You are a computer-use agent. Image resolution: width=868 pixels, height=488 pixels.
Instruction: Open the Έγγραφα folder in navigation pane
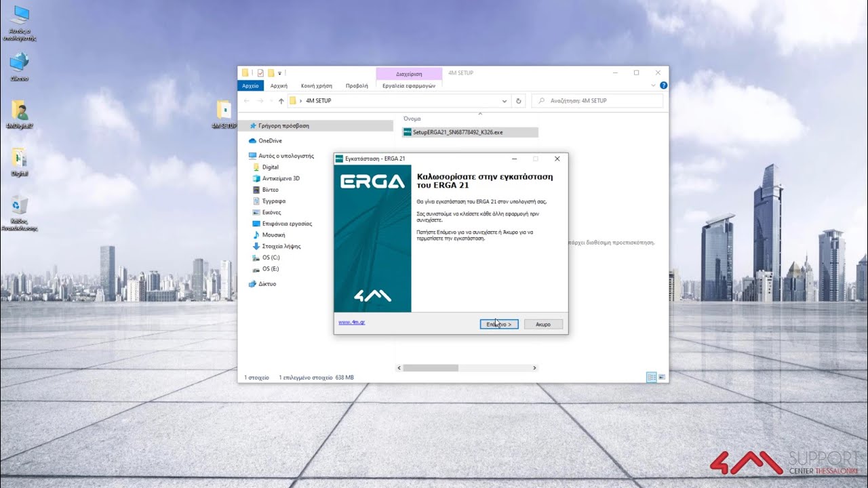269,201
